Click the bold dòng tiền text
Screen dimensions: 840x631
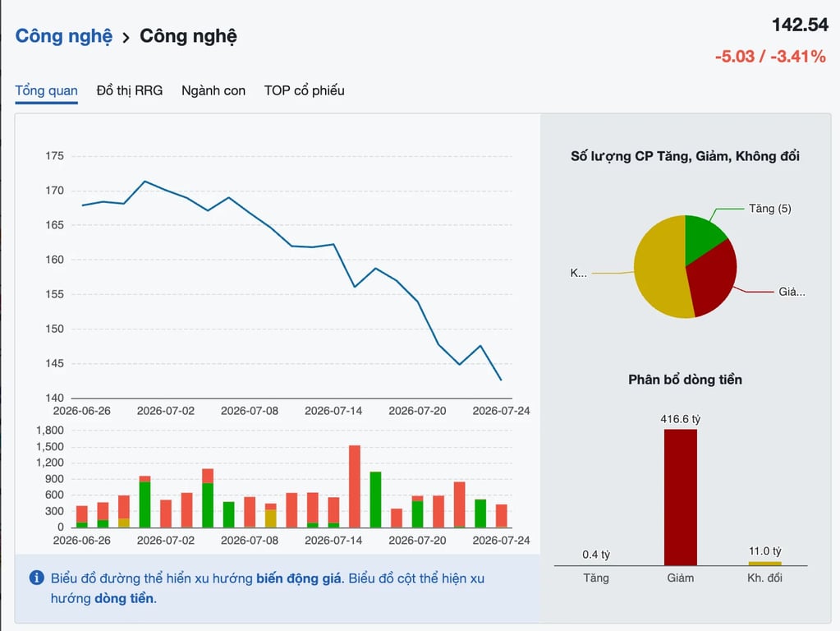[x=124, y=598]
